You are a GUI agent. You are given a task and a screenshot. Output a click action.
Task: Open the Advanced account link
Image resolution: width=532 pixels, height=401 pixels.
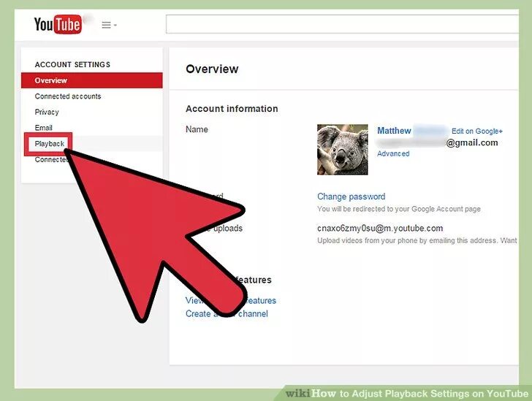393,153
